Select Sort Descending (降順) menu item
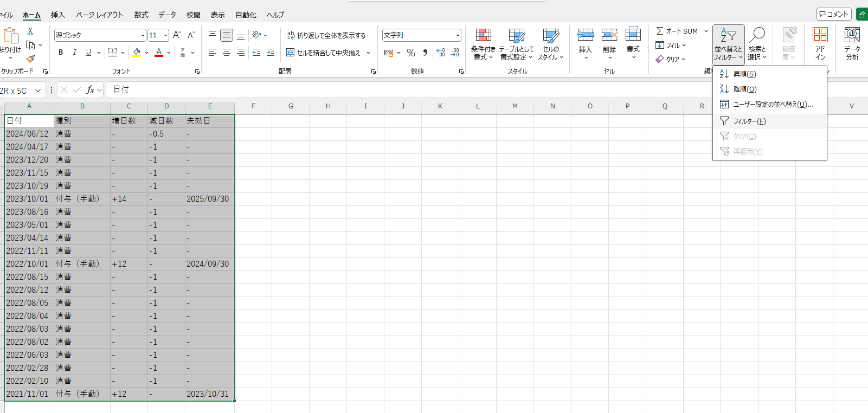Screen dimensions: 868x413 [769, 89]
